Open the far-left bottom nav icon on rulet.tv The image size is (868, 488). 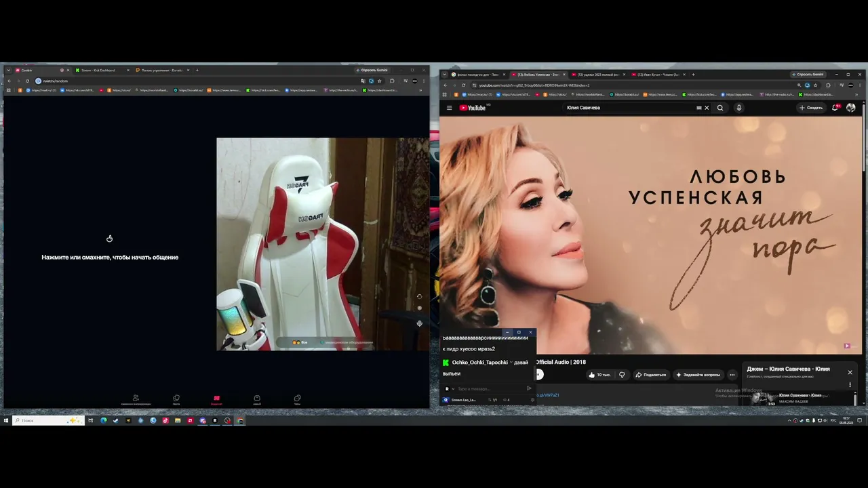coord(136,400)
